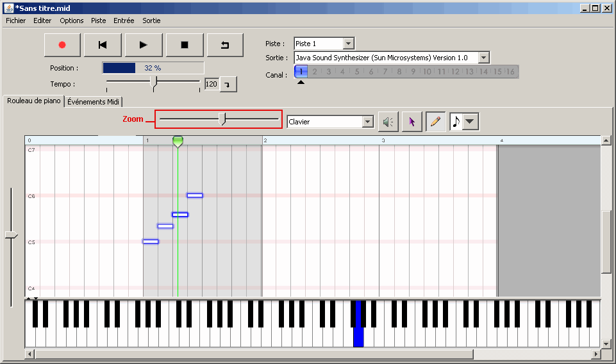616x364 pixels.
Task: Click the horizontal Zoom slider handle
Action: click(223, 119)
